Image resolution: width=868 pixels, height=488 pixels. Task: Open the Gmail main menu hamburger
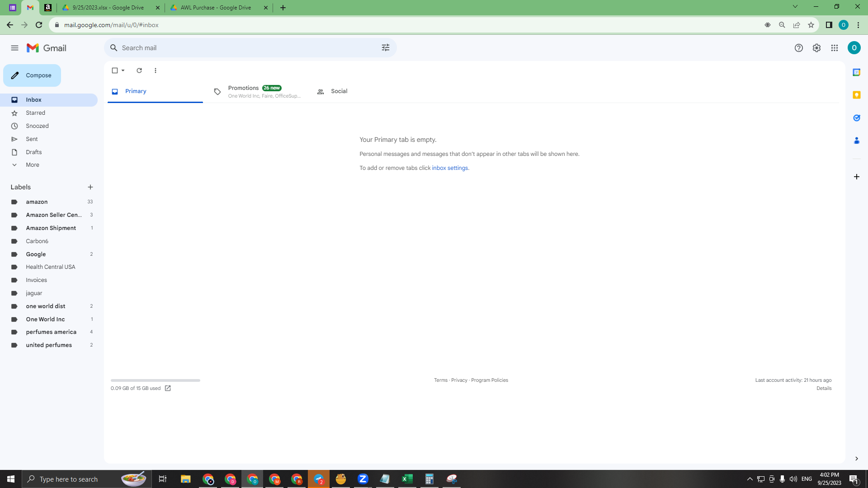click(x=14, y=48)
